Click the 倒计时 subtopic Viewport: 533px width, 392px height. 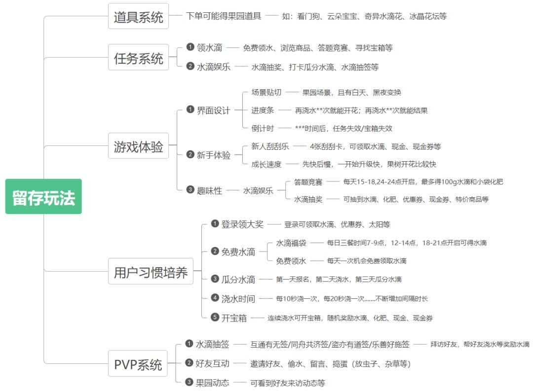pyautogui.click(x=263, y=128)
